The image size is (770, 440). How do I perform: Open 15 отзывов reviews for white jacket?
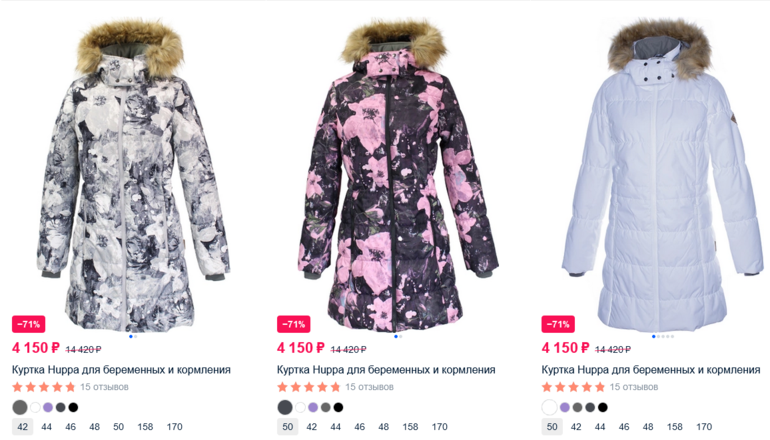click(633, 387)
